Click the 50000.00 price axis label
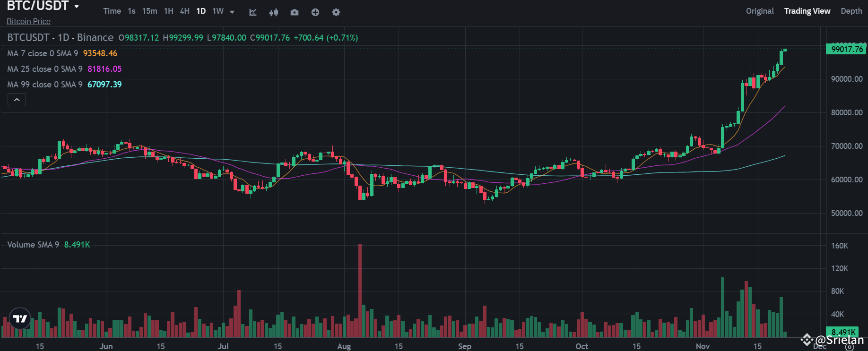The height and width of the screenshot is (351, 868). [x=847, y=213]
